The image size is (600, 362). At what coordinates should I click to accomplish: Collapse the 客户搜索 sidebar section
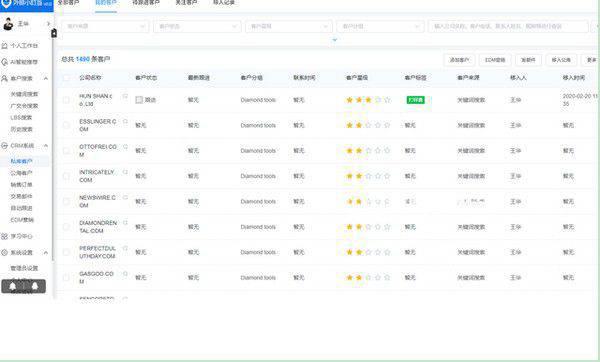(x=46, y=78)
